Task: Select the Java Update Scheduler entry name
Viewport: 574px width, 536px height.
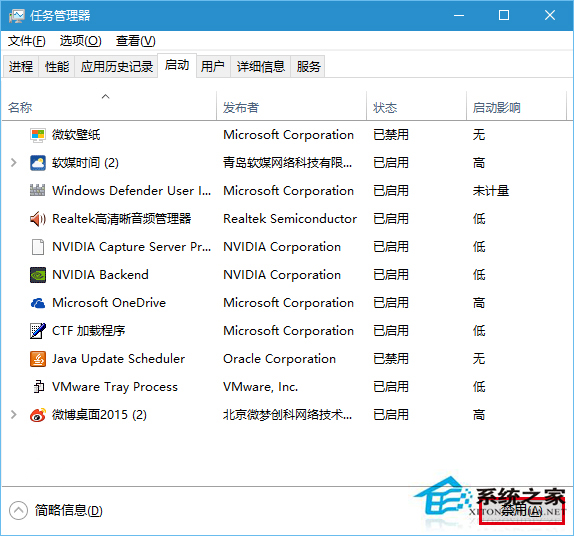Action: click(118, 359)
